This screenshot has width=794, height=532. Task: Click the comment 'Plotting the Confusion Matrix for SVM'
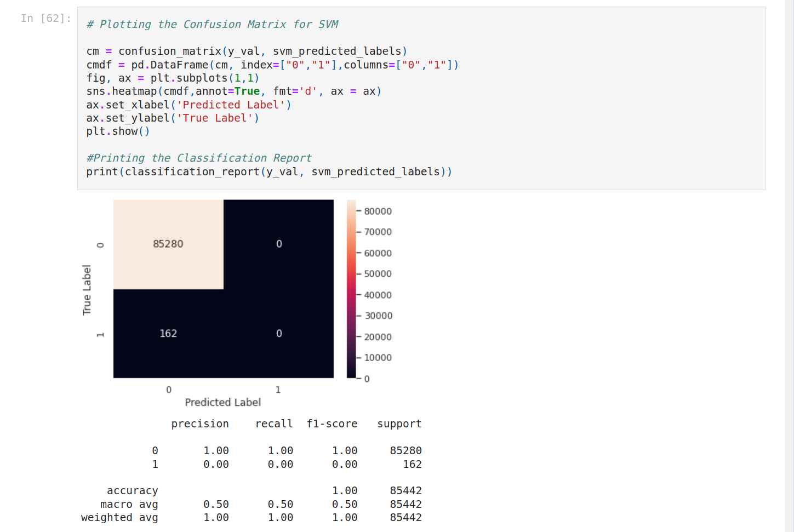[x=212, y=24]
